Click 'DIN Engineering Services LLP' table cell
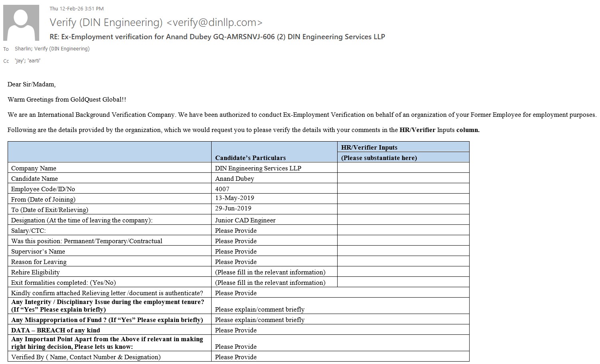 coord(258,168)
